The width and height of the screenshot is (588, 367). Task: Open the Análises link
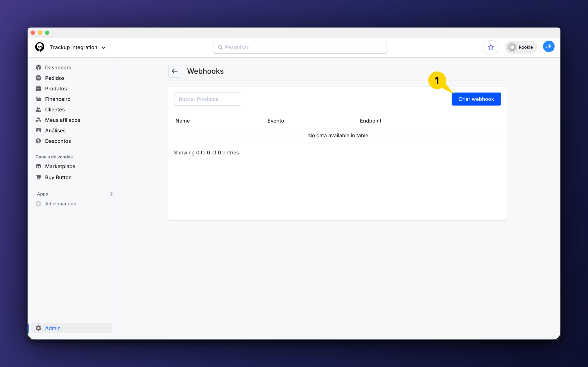(55, 130)
